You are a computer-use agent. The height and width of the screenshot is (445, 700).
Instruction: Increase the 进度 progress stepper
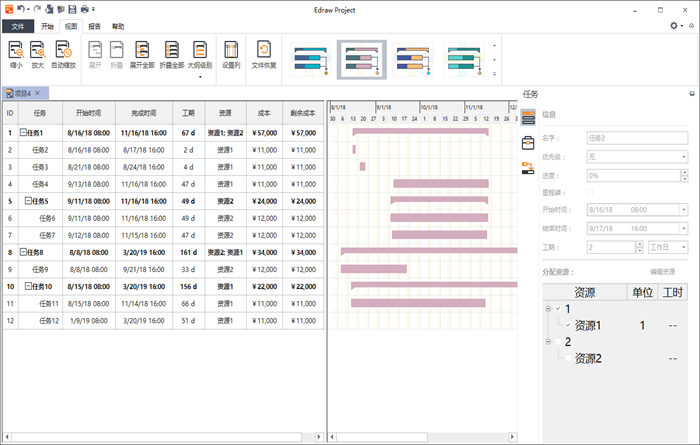684,173
